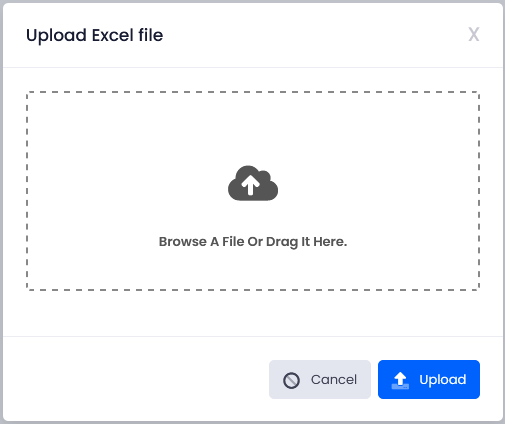Click the Upload Excel file title
The image size is (505, 424).
tap(95, 35)
